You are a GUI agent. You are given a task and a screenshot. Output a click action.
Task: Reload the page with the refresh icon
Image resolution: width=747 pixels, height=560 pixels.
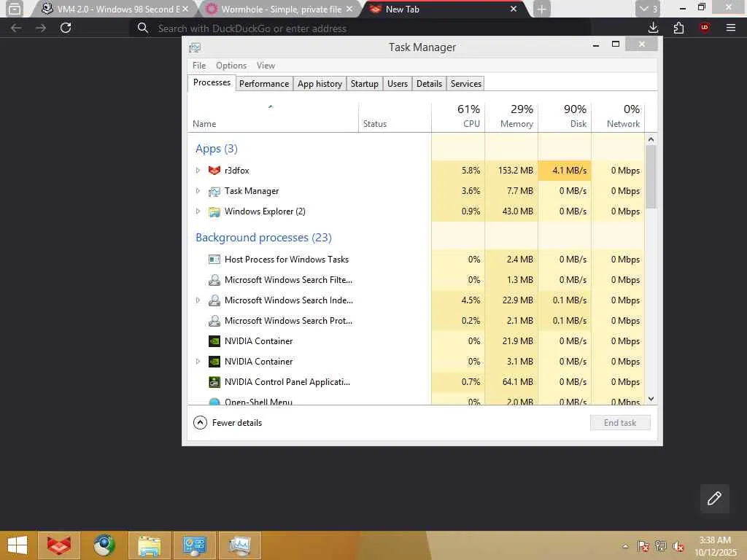point(66,28)
